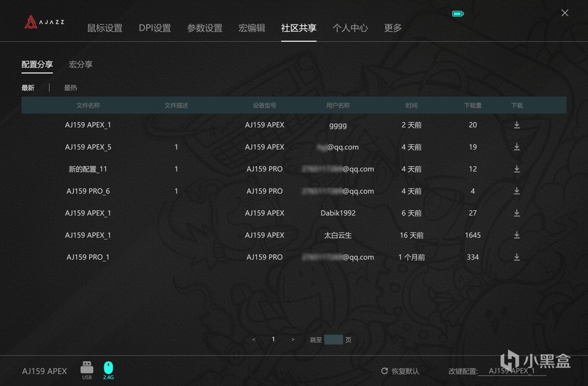Click the download count 334

click(473, 257)
